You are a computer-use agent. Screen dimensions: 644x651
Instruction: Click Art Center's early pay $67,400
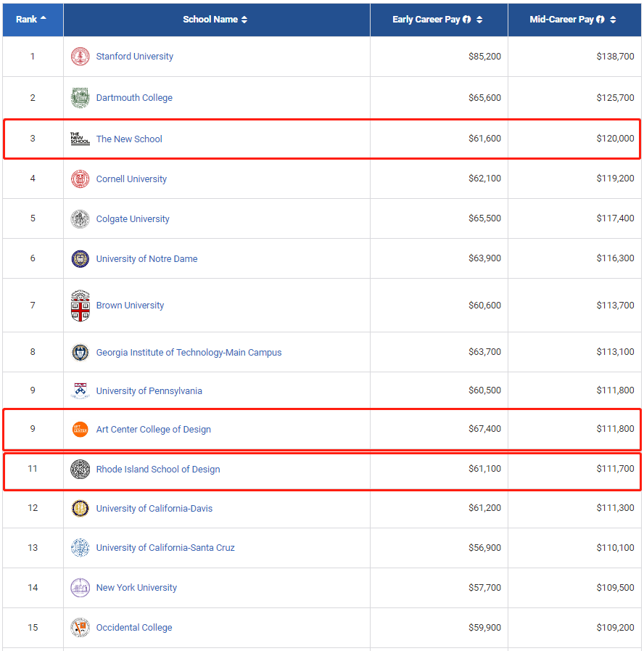point(484,429)
